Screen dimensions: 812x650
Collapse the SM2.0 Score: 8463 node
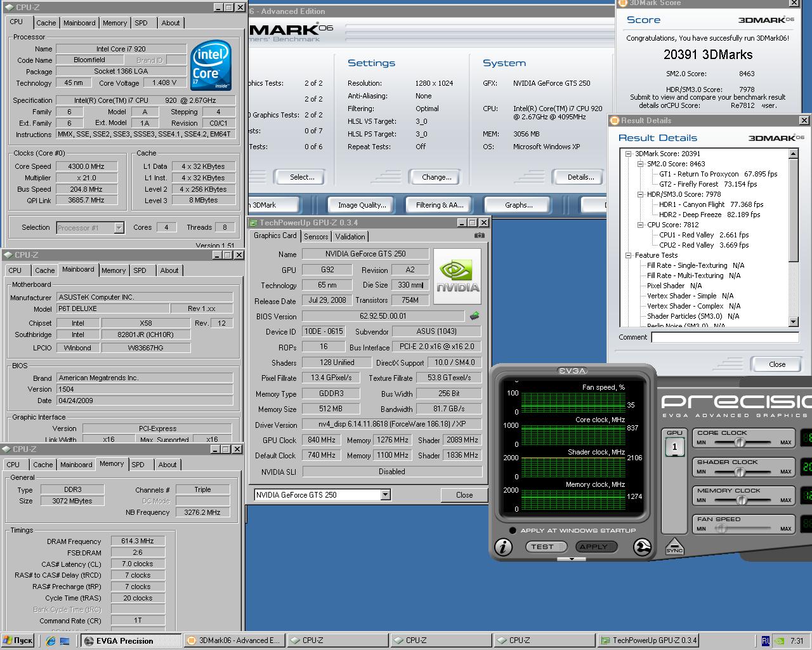pyautogui.click(x=641, y=164)
